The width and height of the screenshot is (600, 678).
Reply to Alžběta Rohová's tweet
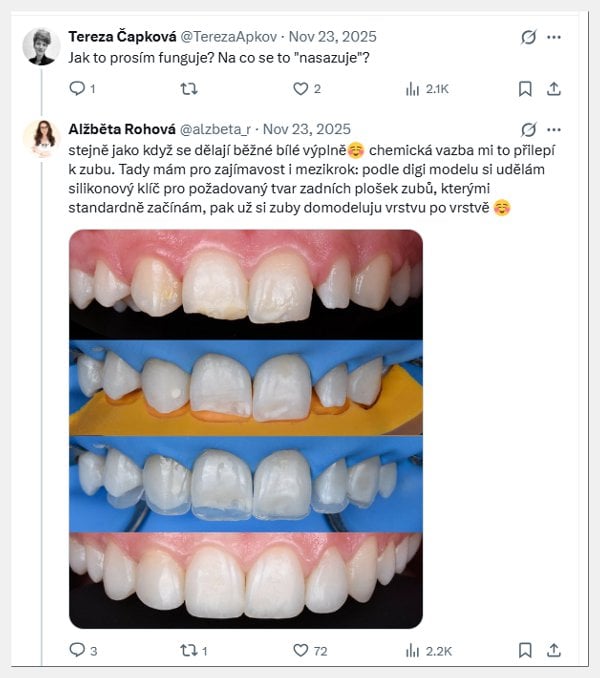click(x=78, y=651)
